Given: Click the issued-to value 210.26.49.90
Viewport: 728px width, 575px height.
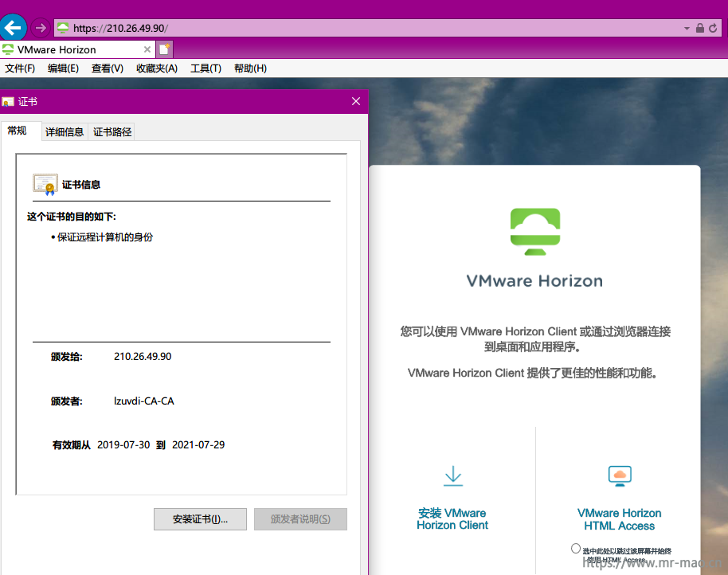Looking at the screenshot, I should [x=143, y=357].
